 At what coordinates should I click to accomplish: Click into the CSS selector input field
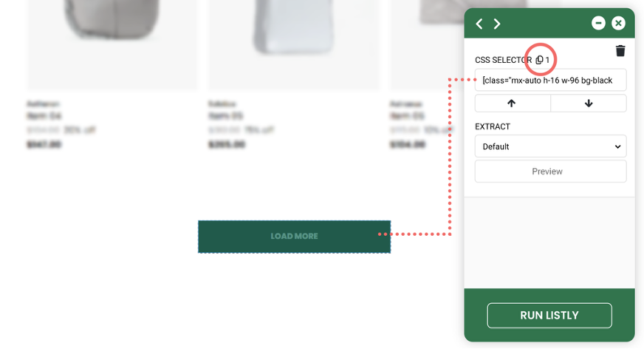click(x=550, y=80)
